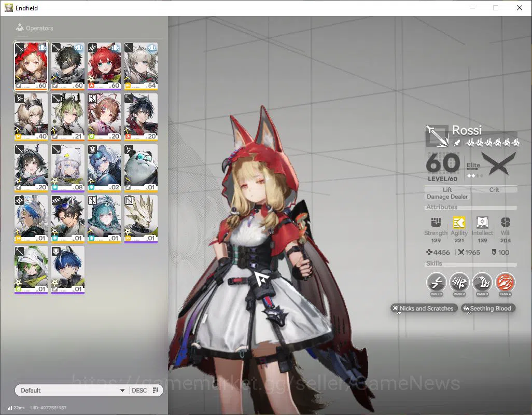Click the highlighted Agility attribute icon
The width and height of the screenshot is (532, 415).
pos(459,223)
